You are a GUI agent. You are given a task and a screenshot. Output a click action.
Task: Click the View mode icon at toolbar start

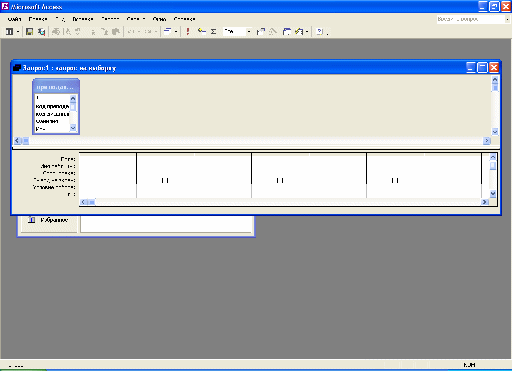click(x=10, y=32)
